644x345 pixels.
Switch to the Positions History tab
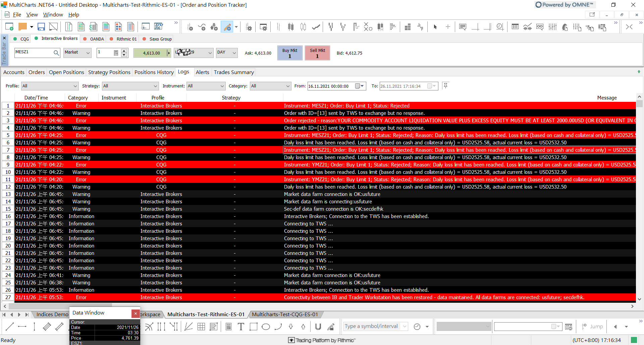154,72
